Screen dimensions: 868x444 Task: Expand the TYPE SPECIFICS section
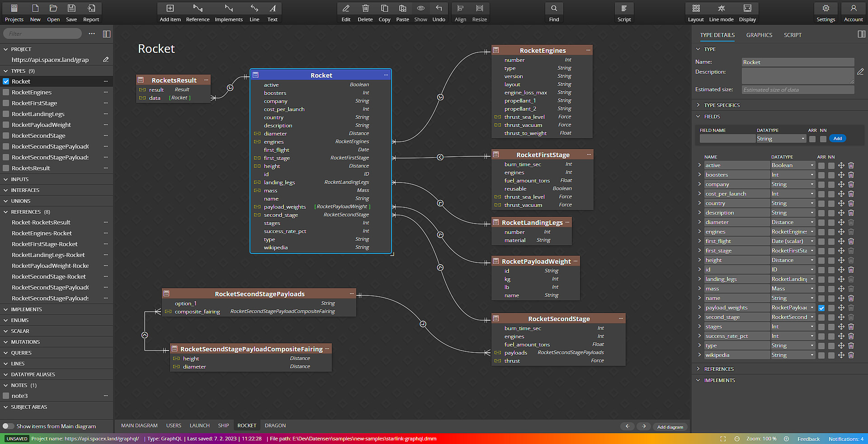[699, 105]
